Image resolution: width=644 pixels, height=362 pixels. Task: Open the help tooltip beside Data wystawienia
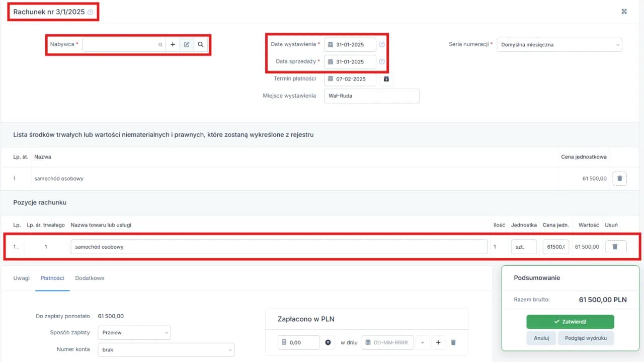point(382,45)
